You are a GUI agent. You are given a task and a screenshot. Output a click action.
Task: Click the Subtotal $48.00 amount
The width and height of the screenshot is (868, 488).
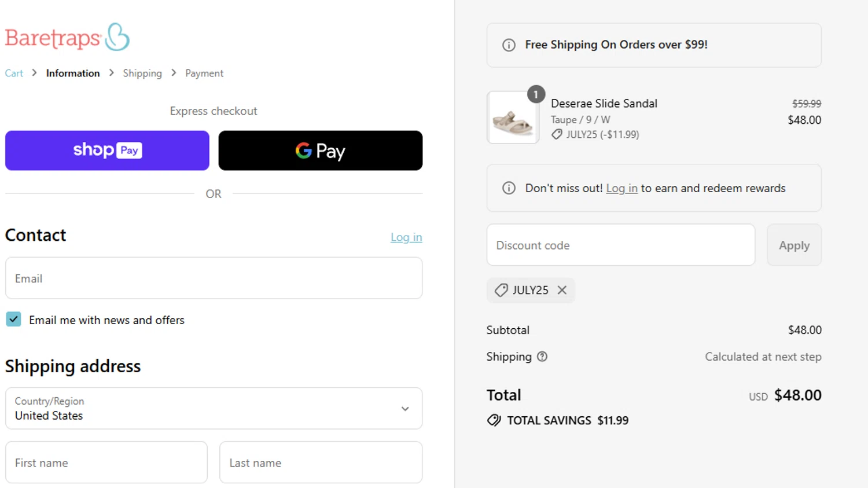804,330
